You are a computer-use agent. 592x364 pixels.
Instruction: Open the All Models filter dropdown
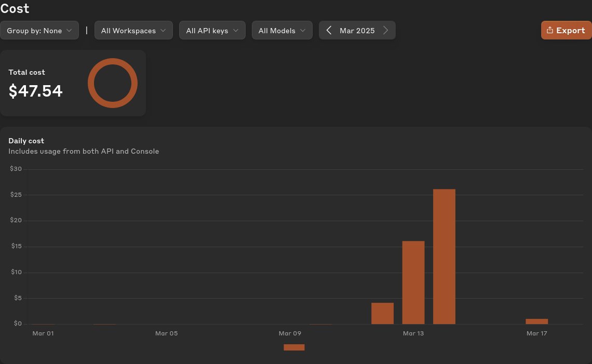pyautogui.click(x=282, y=30)
